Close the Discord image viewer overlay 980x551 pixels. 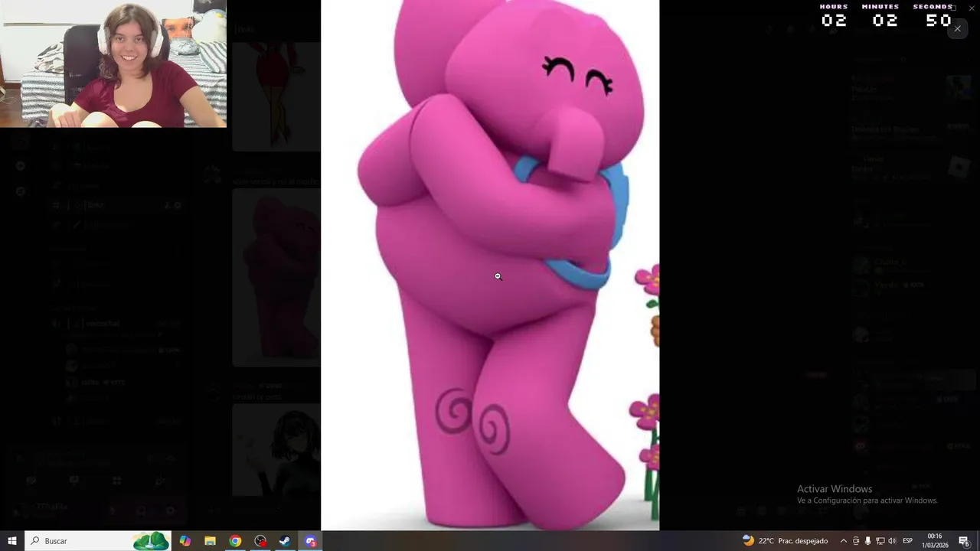(957, 28)
